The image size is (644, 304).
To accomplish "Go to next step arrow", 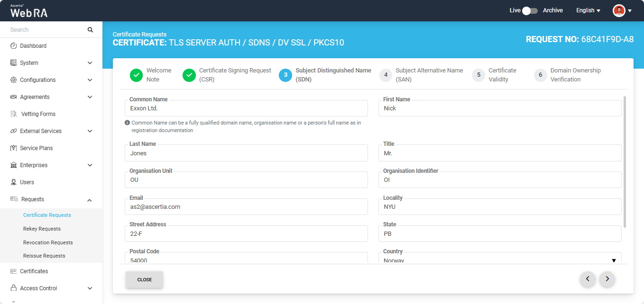I will point(607,279).
